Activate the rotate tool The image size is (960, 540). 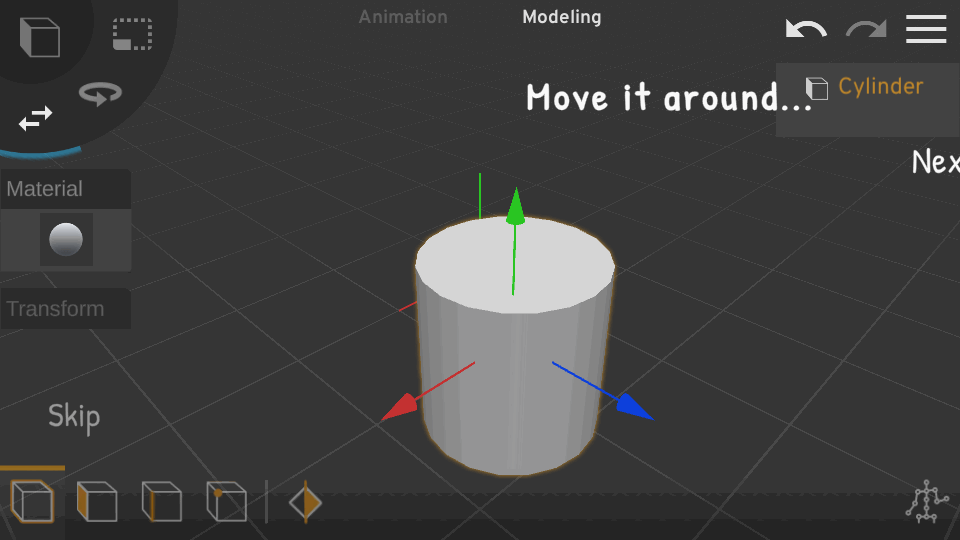100,93
